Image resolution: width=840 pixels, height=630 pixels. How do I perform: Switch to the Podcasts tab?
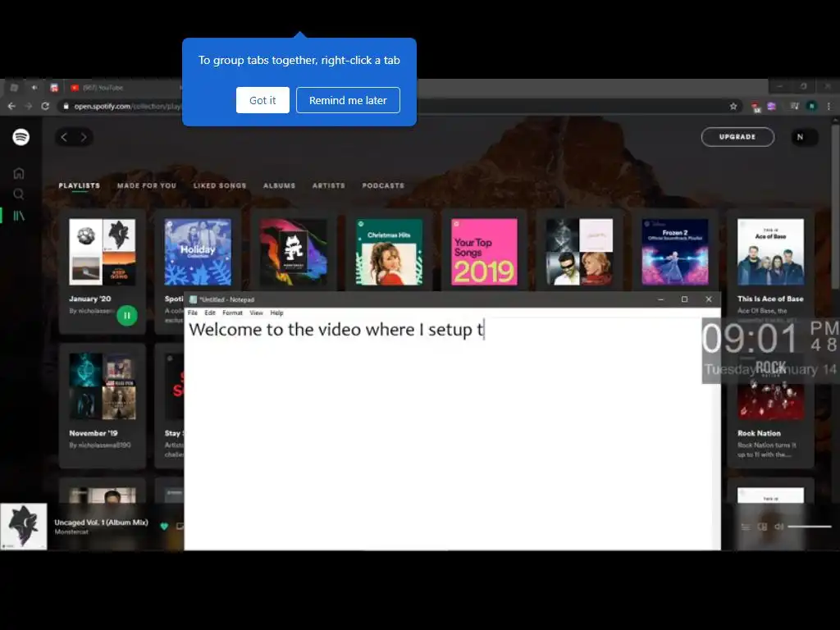[x=383, y=185]
